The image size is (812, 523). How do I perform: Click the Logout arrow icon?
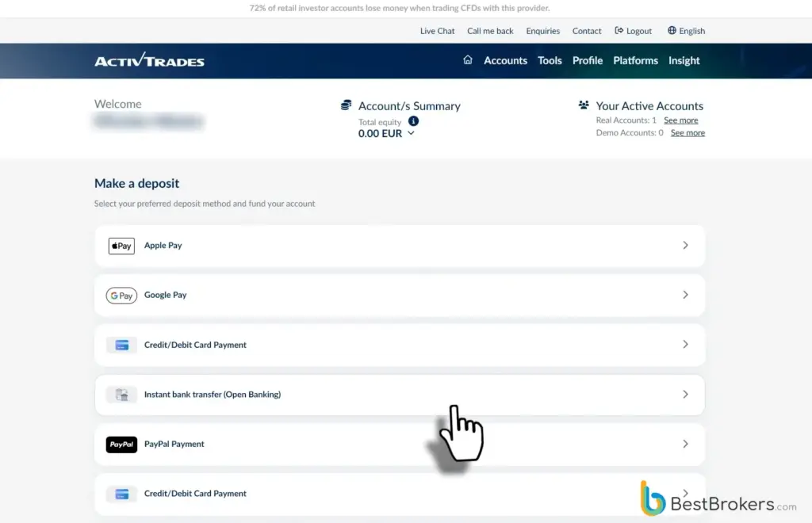click(619, 31)
